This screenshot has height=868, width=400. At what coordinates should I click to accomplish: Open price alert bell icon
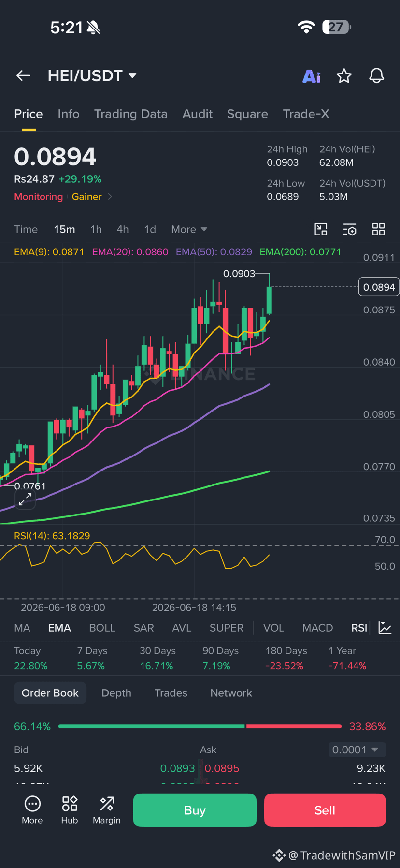pos(377,75)
